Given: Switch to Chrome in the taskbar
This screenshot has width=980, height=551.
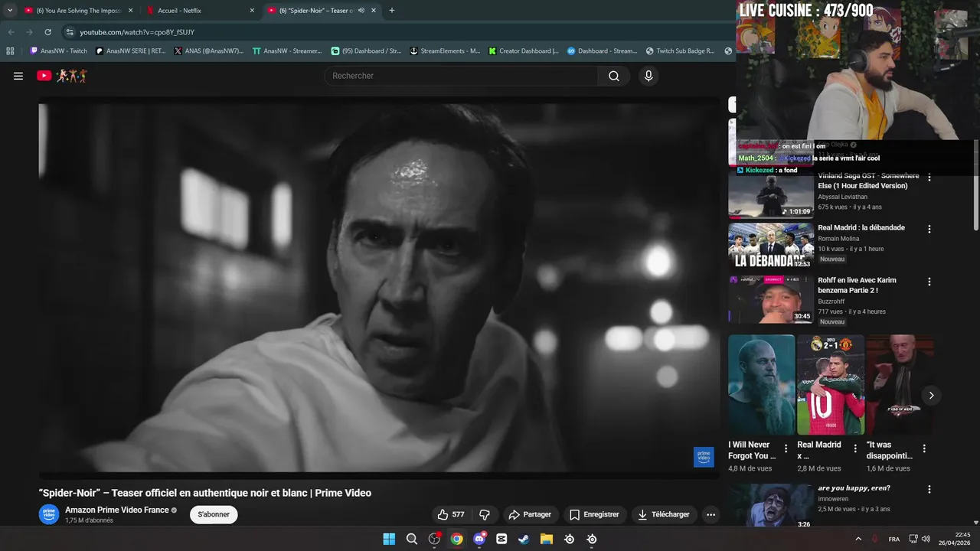Looking at the screenshot, I should coord(456,539).
